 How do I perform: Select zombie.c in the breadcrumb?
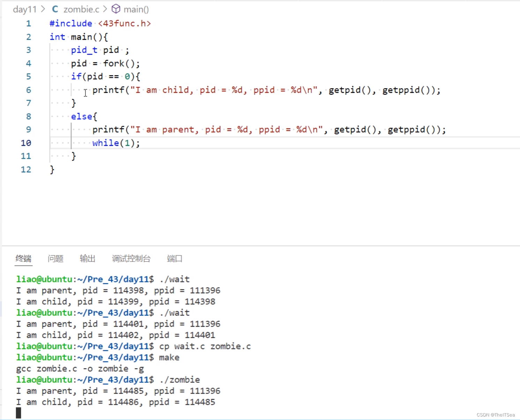click(81, 9)
